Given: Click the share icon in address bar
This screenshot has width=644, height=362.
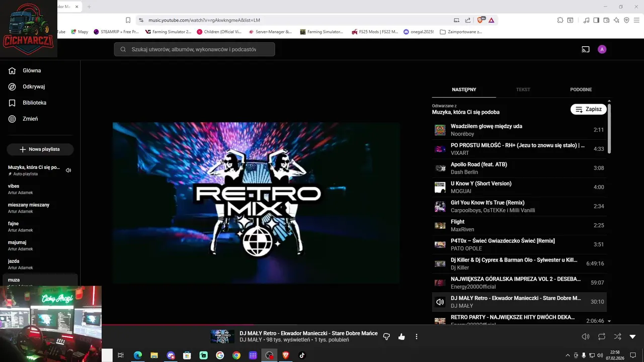Looking at the screenshot, I should (x=468, y=20).
